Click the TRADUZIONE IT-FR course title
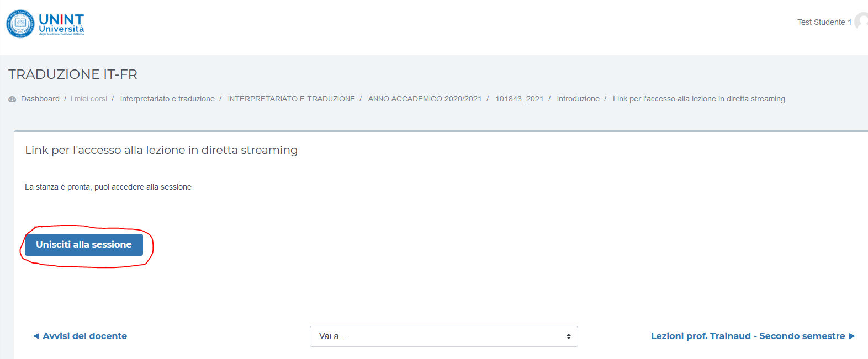The width and height of the screenshot is (868, 359). coord(73,74)
